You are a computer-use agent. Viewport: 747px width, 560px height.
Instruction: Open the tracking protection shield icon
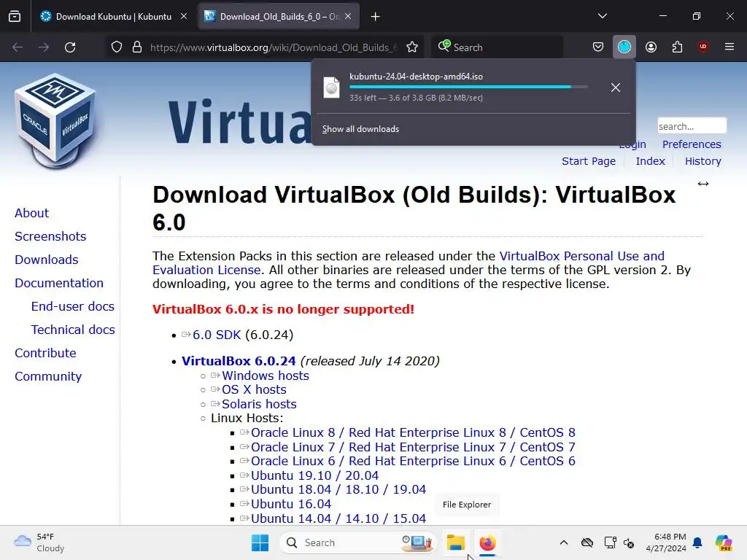coord(117,47)
